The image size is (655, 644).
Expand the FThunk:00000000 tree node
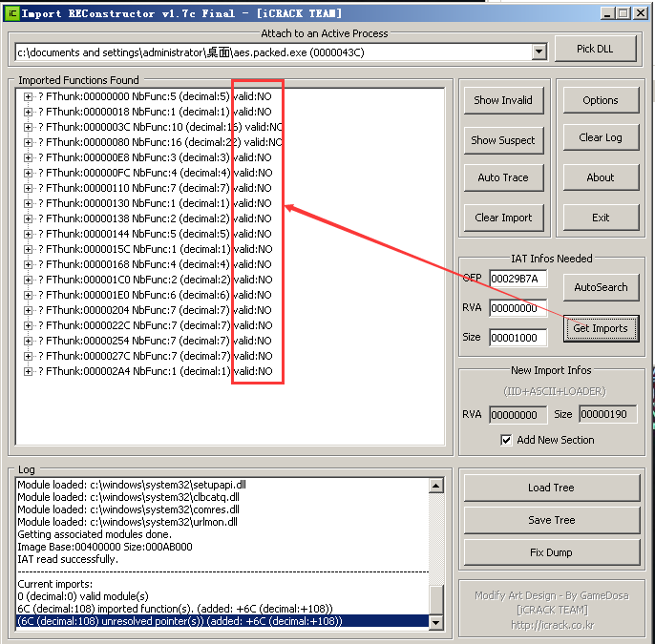point(28,96)
